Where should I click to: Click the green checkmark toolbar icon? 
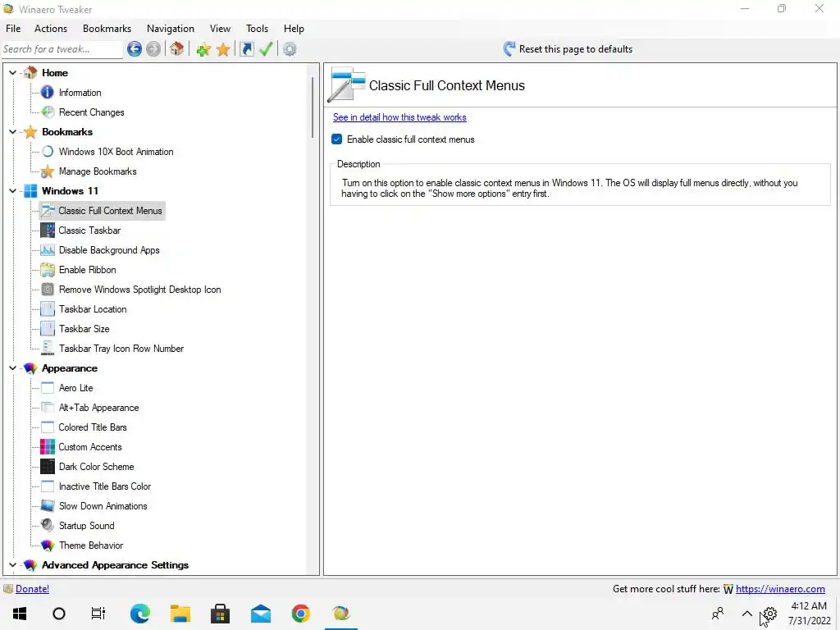point(266,49)
